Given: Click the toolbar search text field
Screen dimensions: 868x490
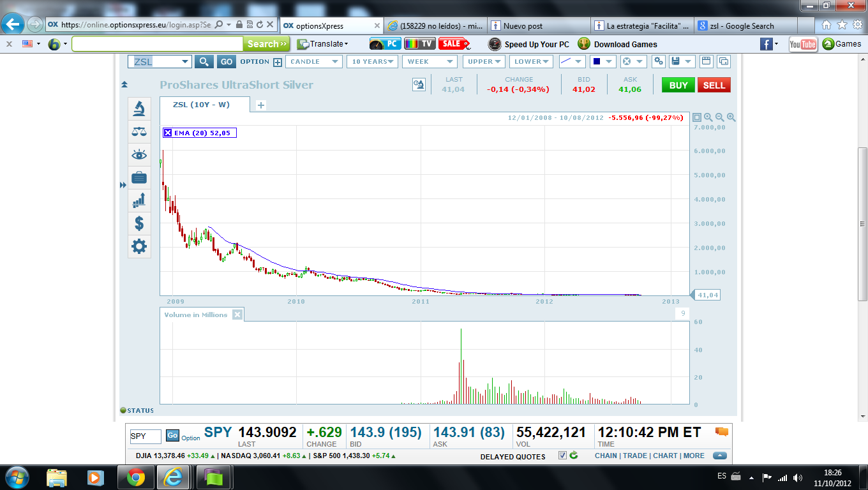Looking at the screenshot, I should pyautogui.click(x=157, y=44).
